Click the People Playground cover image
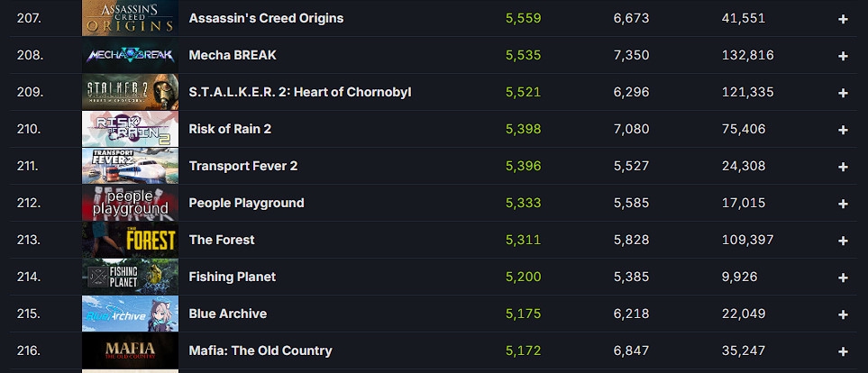 click(130, 203)
